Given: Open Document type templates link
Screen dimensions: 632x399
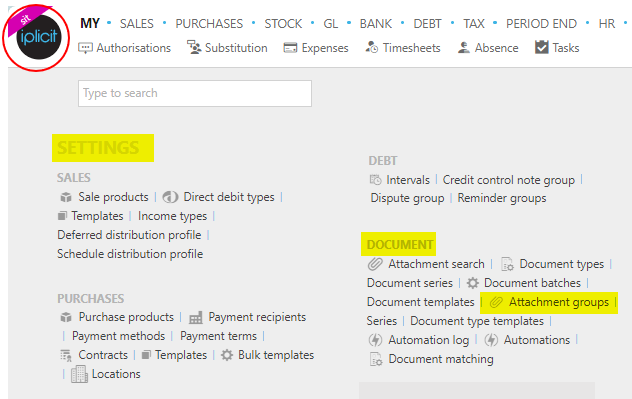Looking at the screenshot, I should (x=477, y=321).
